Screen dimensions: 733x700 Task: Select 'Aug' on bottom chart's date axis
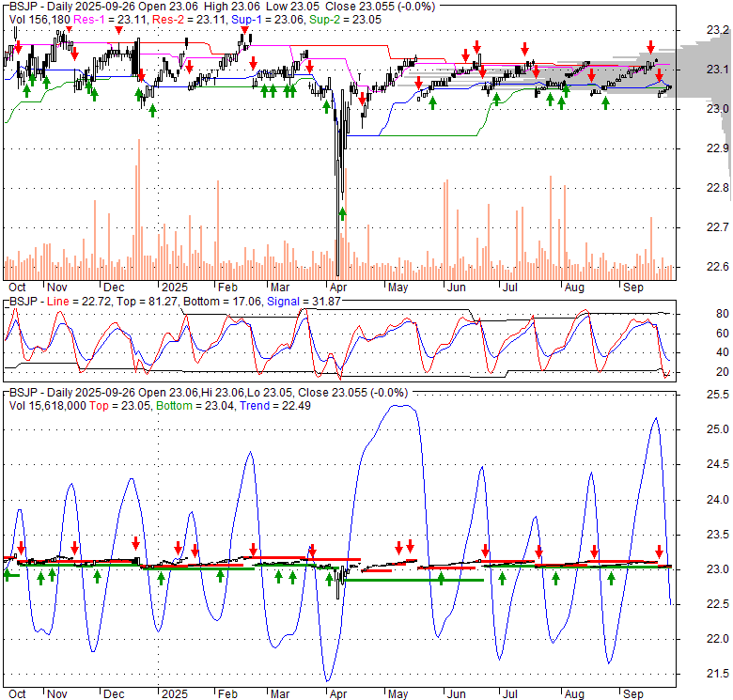(x=574, y=694)
